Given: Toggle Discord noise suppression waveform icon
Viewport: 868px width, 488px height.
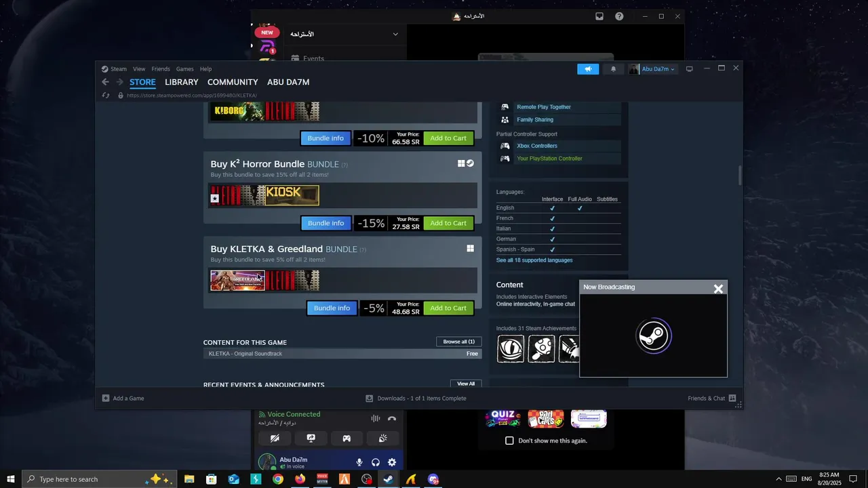Looking at the screenshot, I should pyautogui.click(x=375, y=418).
